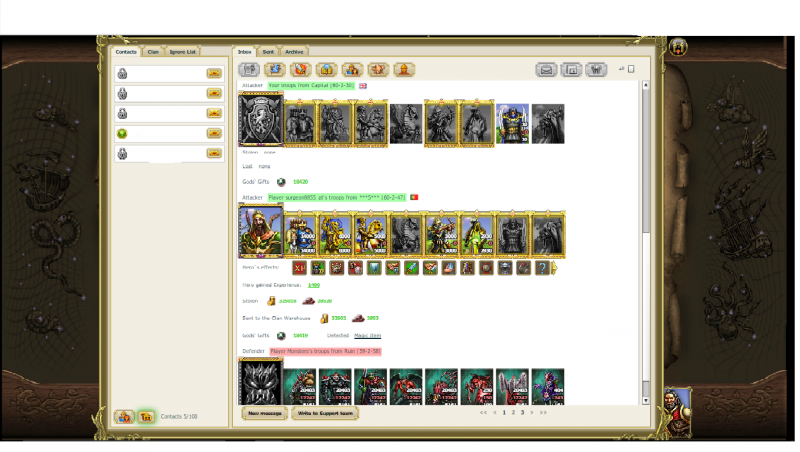This screenshot has height=452, width=800.
Task: Click the first contact's padlock icon
Action: pos(122,73)
